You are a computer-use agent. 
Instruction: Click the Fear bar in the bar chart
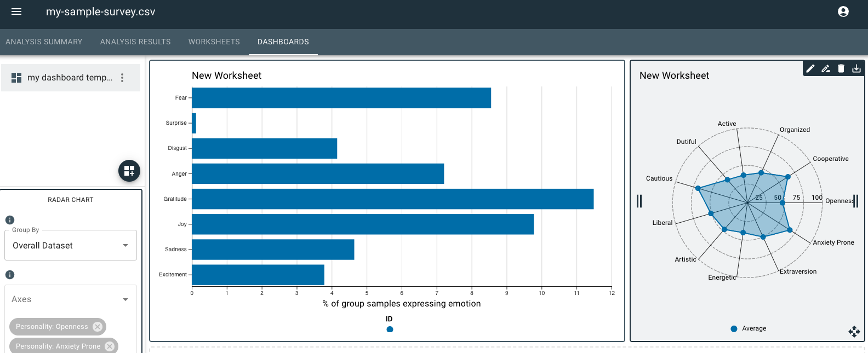341,98
